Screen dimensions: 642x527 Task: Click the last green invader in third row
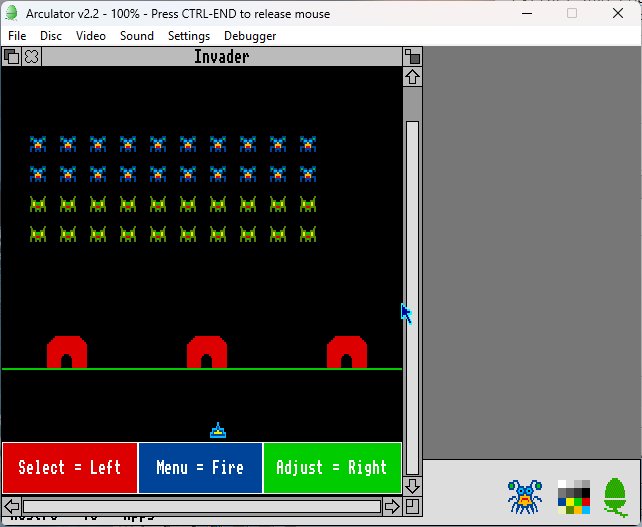tap(307, 204)
